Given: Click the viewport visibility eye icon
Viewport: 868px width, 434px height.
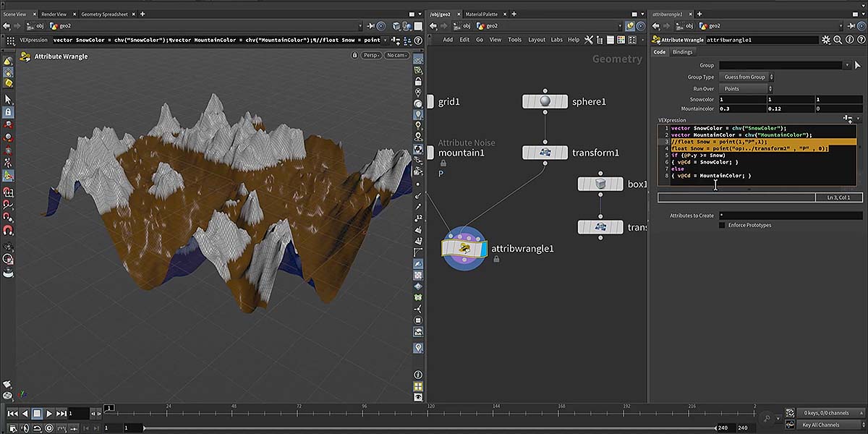Looking at the screenshot, I should [418, 398].
